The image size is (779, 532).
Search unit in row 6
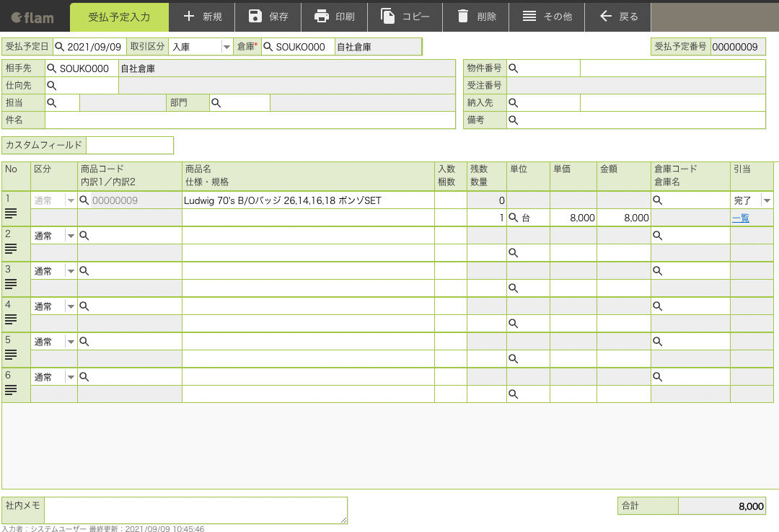coord(514,394)
